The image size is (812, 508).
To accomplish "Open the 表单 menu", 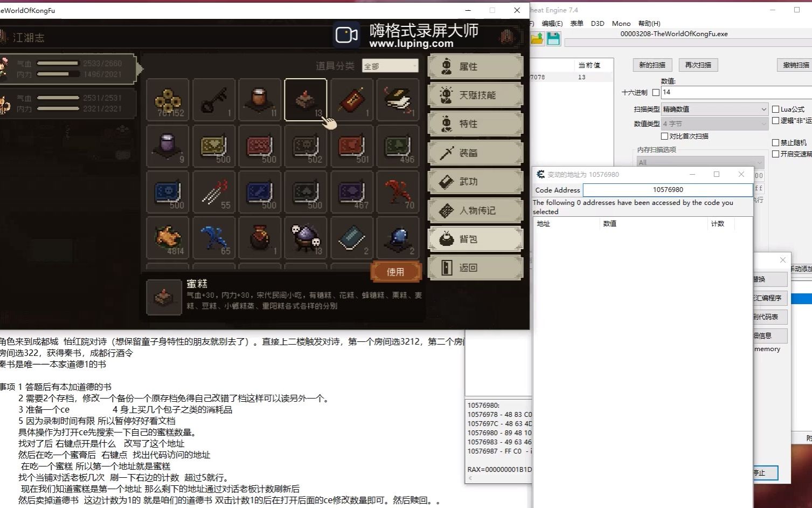I will 577,23.
